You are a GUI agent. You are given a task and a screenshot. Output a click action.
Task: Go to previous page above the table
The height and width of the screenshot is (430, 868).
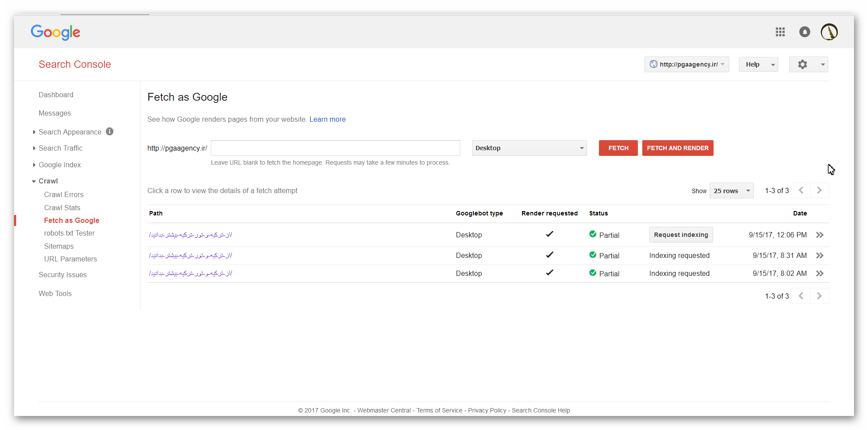[x=801, y=190]
